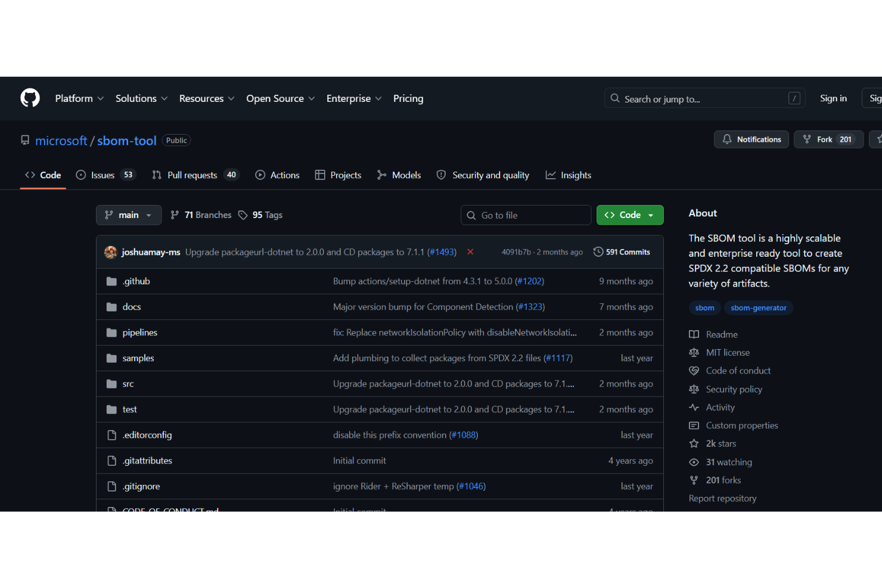Click the .editorconfig file icon

[x=111, y=435]
